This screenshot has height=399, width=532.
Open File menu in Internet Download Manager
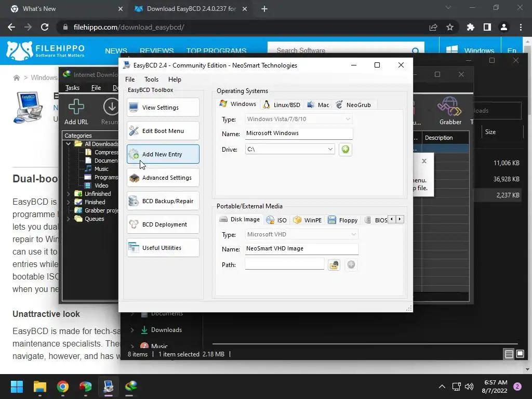(96, 88)
